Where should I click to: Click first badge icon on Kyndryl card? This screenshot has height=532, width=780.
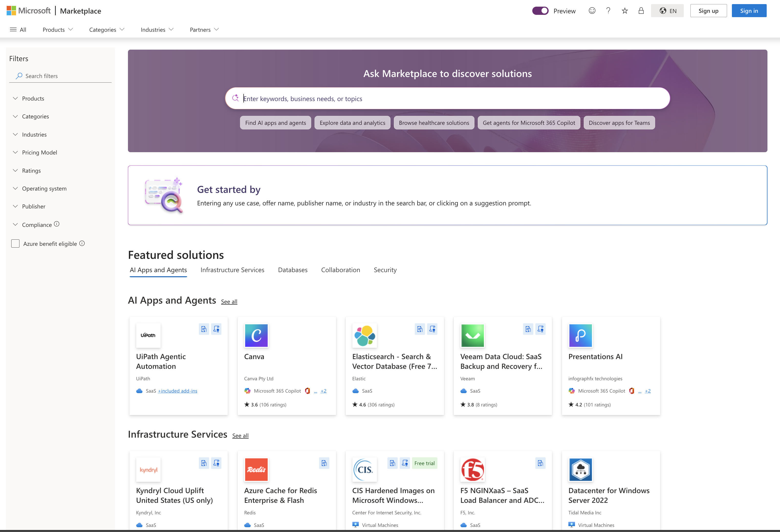pos(204,463)
